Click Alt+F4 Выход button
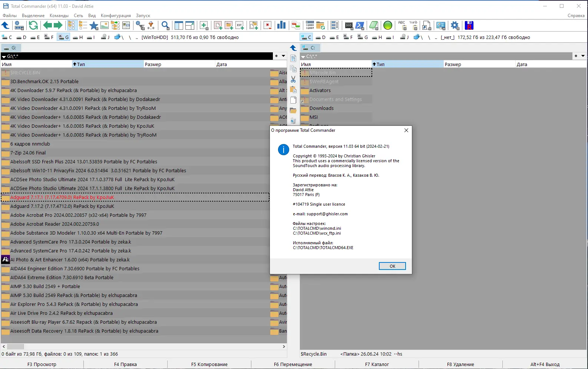 coord(545,364)
